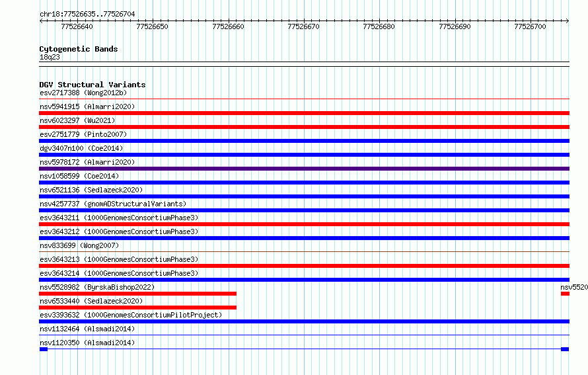Click esv3393632 (1000GenomesConsortiumPilotProject) label

(131, 315)
